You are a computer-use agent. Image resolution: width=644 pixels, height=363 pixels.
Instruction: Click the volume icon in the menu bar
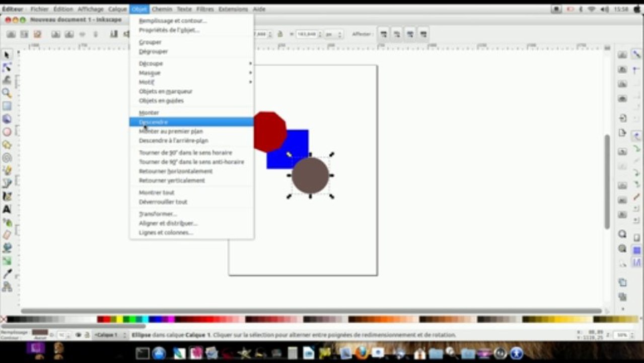pos(604,9)
